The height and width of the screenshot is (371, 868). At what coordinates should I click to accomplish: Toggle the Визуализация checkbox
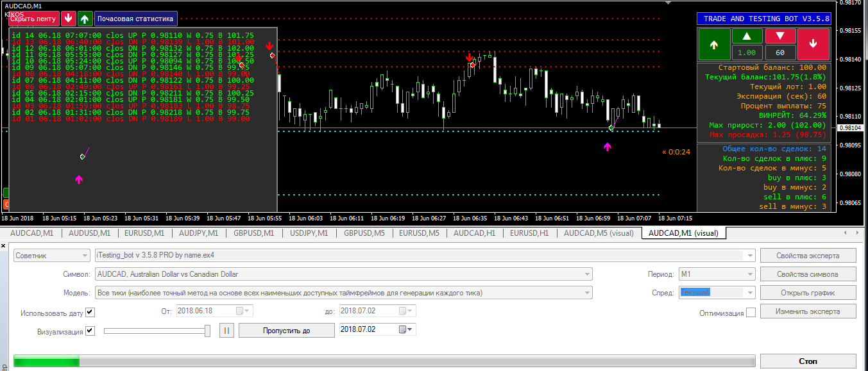90,331
